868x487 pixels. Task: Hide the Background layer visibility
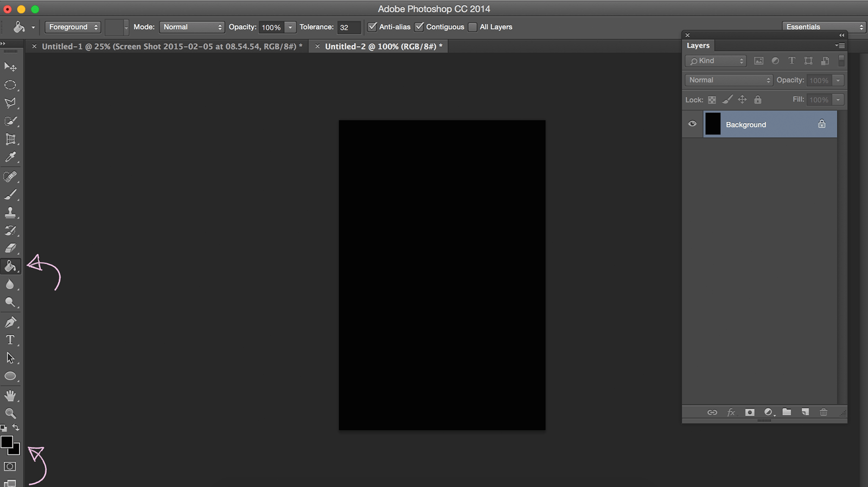(692, 124)
